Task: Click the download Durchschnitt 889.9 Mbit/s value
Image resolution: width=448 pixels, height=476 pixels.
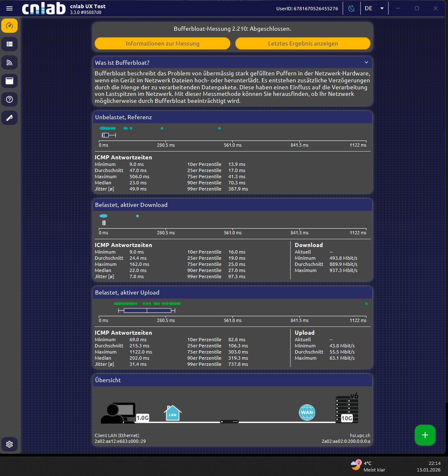Action: click(343, 264)
